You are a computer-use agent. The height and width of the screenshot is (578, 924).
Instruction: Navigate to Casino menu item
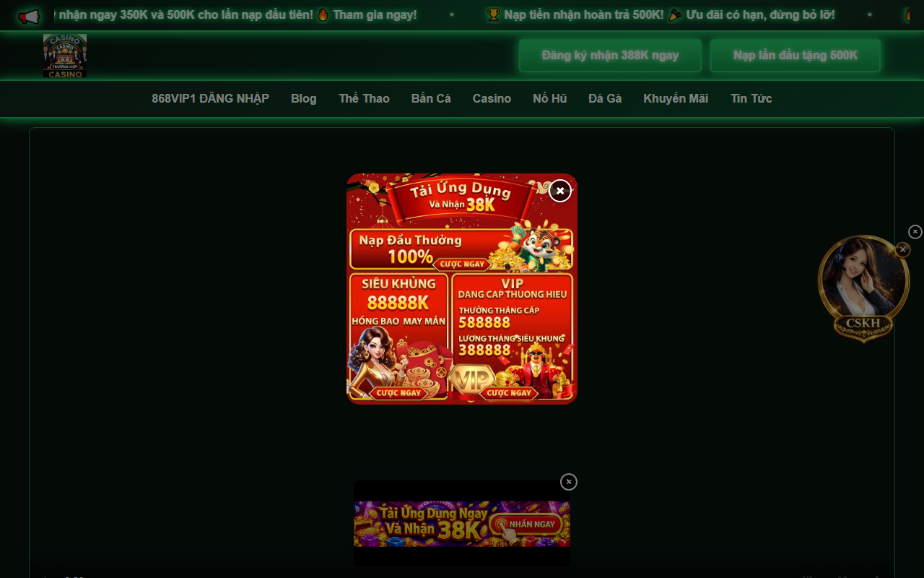pos(492,98)
